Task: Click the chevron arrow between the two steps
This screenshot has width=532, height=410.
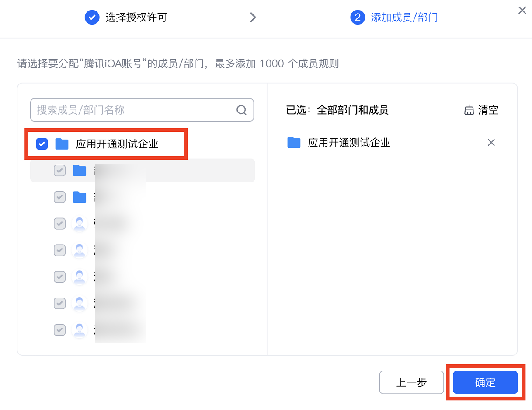Action: [x=253, y=18]
